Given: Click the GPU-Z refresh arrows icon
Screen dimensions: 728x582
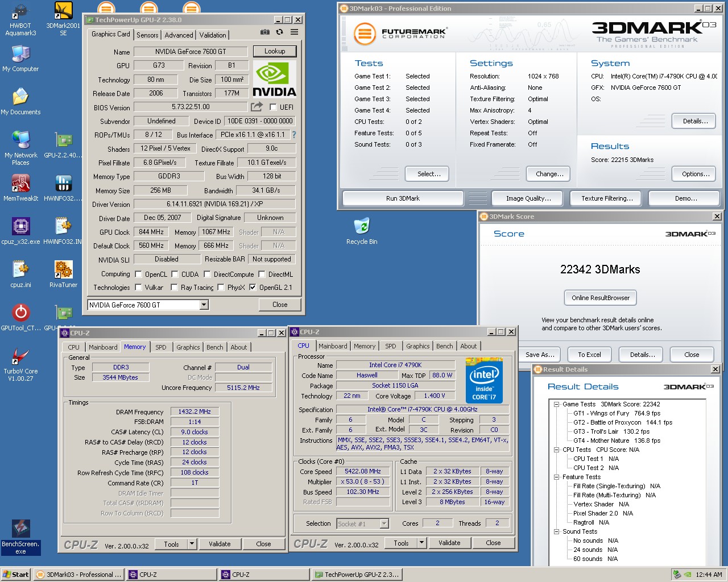Looking at the screenshot, I should point(279,32).
